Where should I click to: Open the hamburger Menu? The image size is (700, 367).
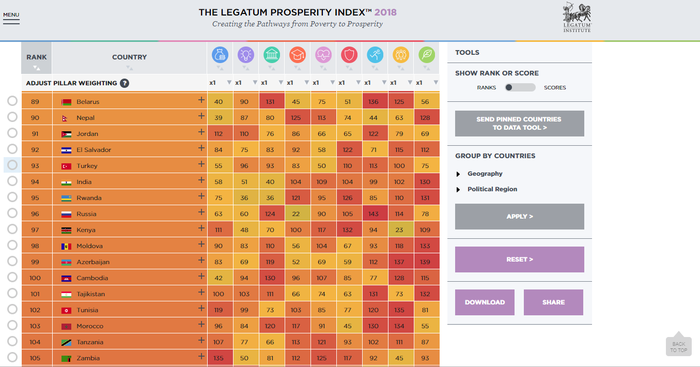pos(11,18)
